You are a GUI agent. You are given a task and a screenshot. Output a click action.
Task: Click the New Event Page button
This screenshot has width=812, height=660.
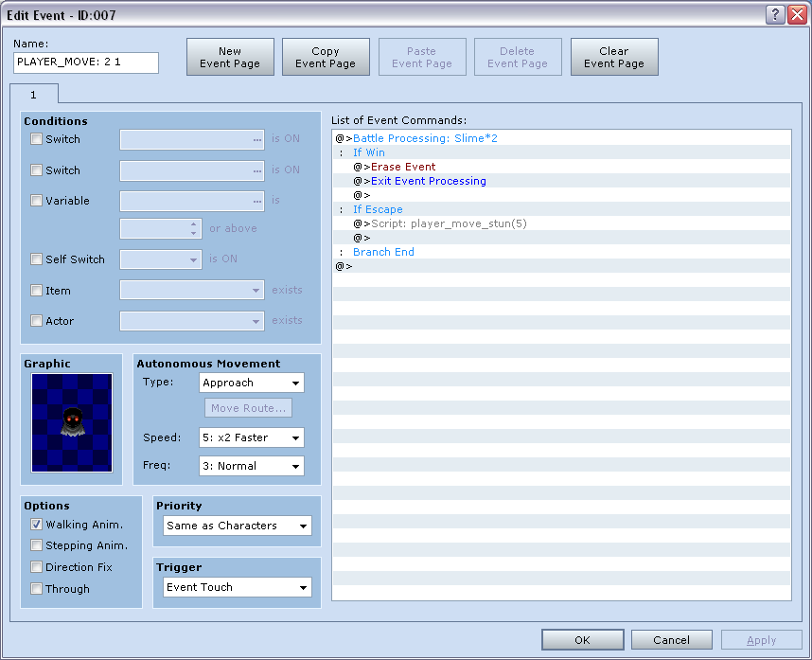[230, 57]
